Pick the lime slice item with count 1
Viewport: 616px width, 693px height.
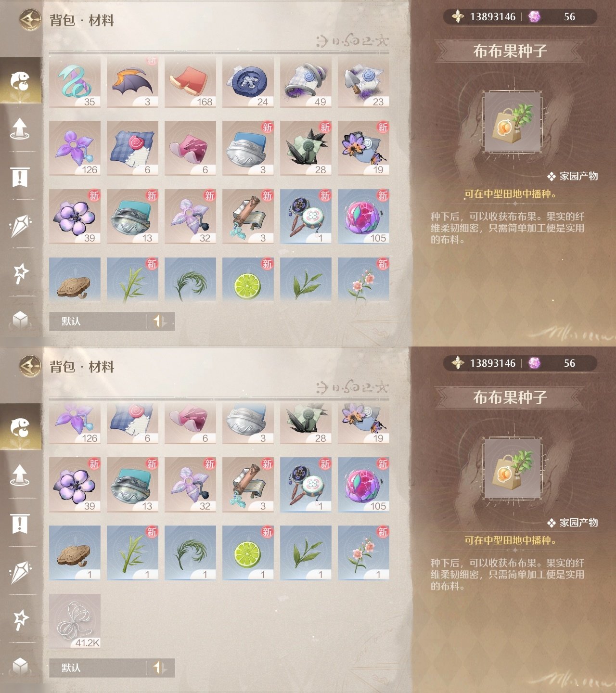248,552
